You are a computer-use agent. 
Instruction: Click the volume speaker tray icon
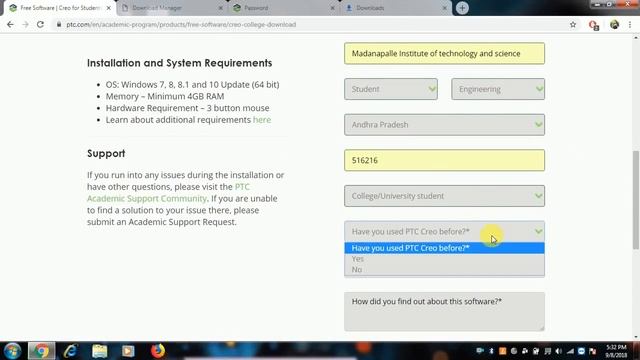pos(559,351)
